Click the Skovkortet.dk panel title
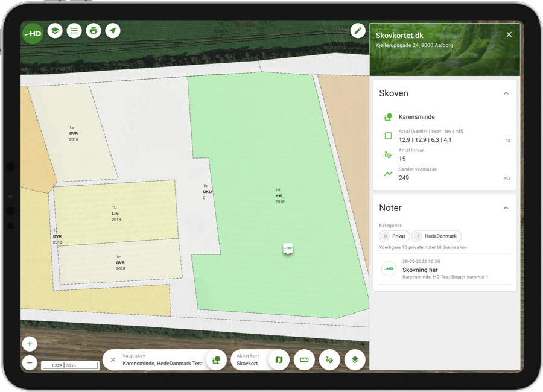The width and height of the screenshot is (543, 392). (399, 36)
